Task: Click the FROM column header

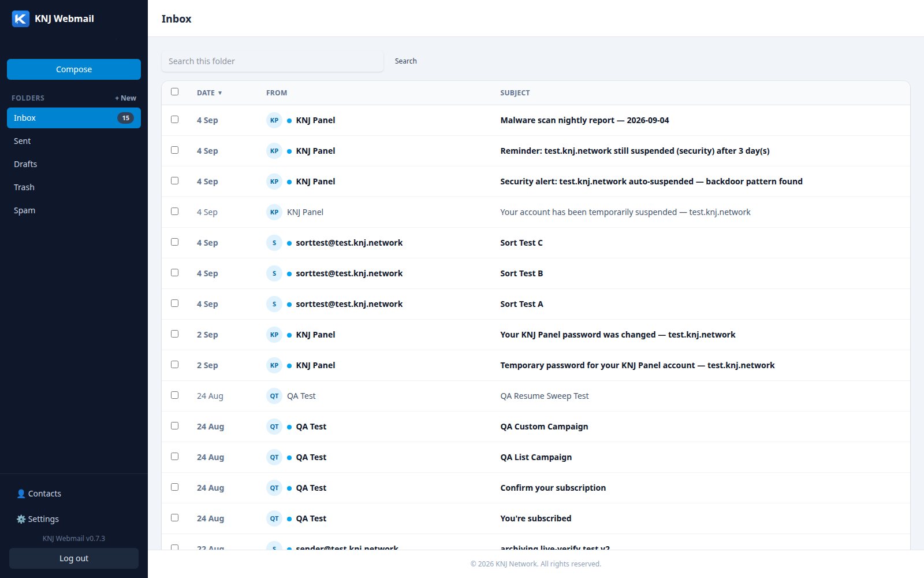Action: click(277, 93)
